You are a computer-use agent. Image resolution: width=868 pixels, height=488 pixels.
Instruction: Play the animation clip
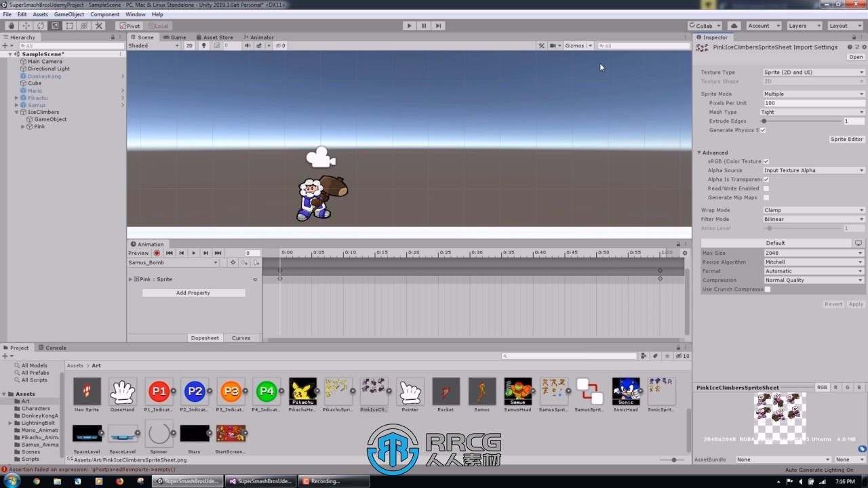click(193, 253)
